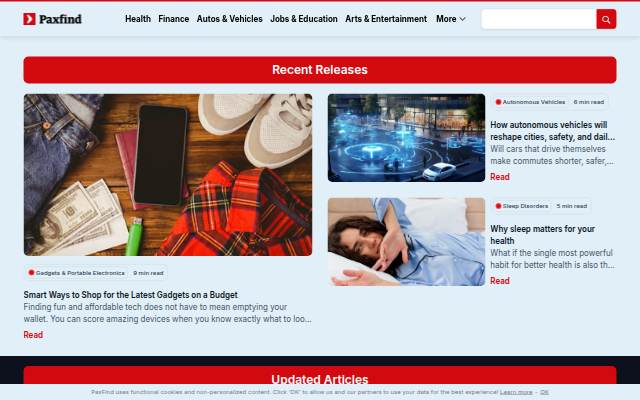Screen dimensions: 640x400
Task: Open Jobs & Education section
Action: (x=304, y=19)
